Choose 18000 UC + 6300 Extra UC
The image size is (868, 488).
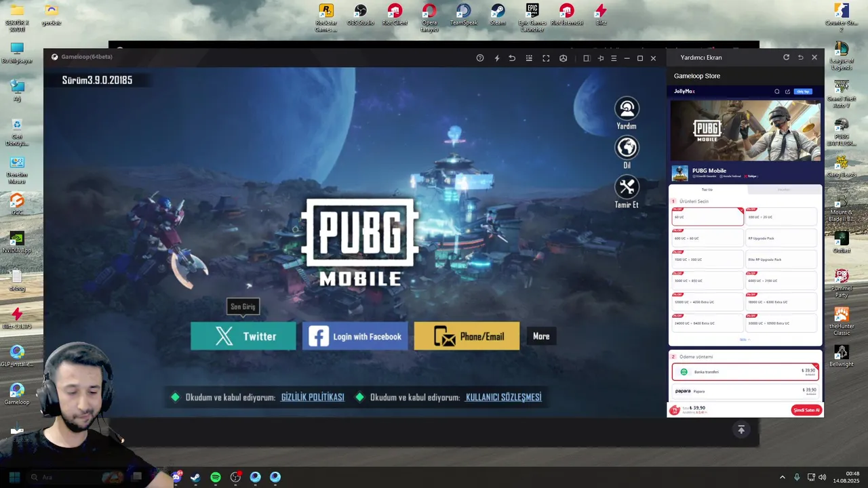coord(781,302)
